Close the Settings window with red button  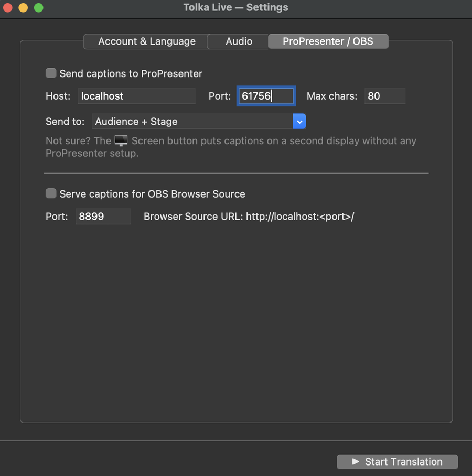click(x=7, y=7)
